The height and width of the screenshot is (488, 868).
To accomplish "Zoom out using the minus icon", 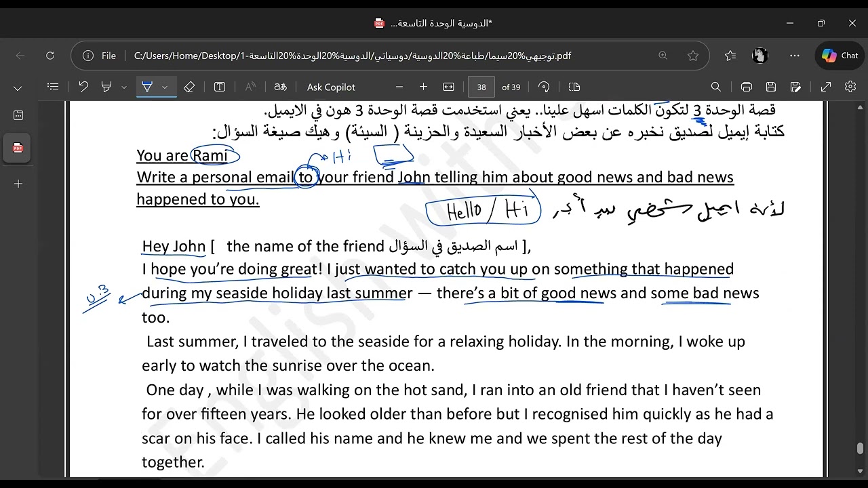I will coord(399,87).
